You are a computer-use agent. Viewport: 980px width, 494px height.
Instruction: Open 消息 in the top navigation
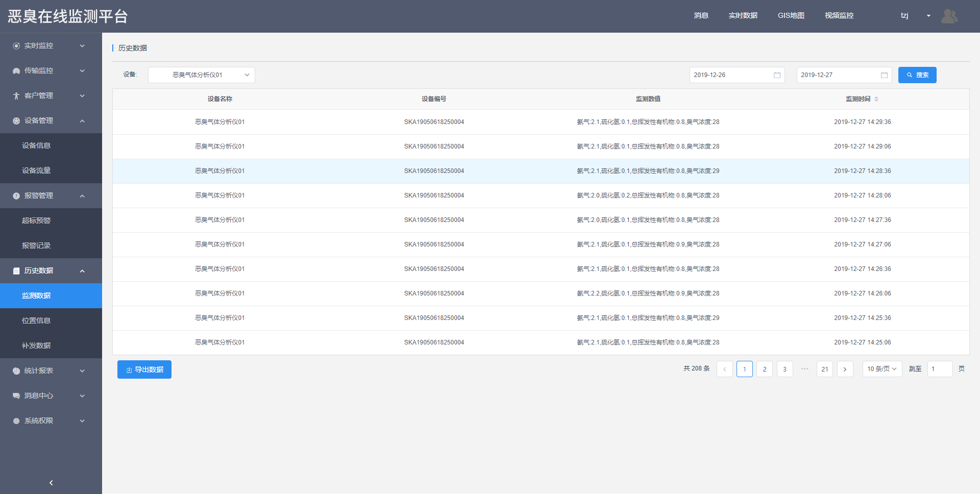click(x=701, y=16)
